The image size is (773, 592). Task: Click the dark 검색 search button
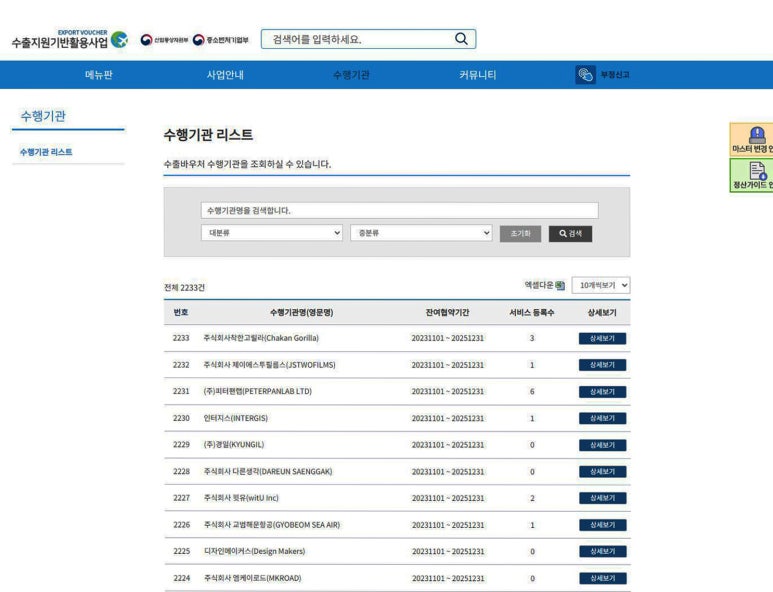click(x=570, y=234)
